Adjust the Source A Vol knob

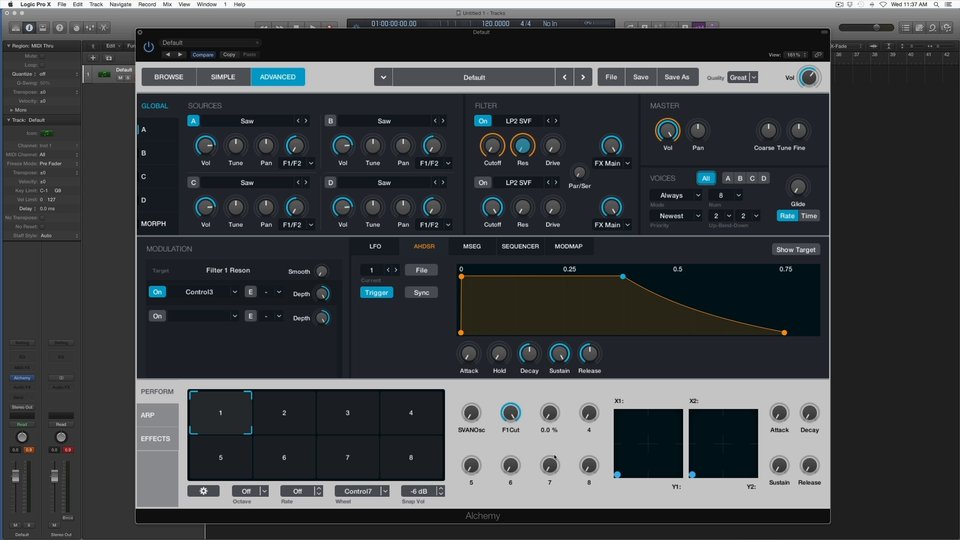pyautogui.click(x=205, y=146)
